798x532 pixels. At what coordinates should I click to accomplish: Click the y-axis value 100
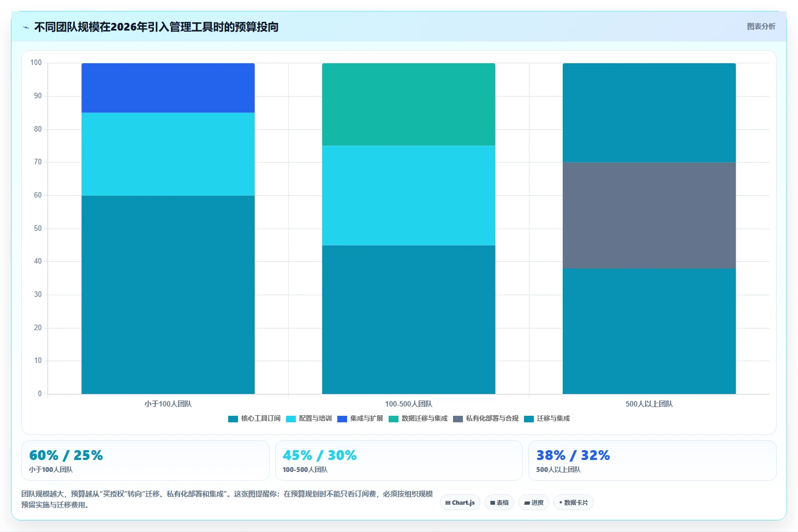(36, 63)
